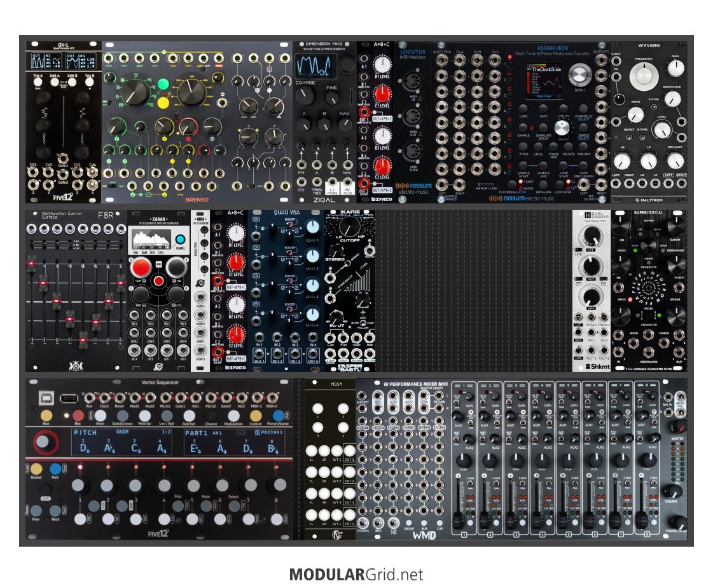Select the Gate/Groove button on Vector Sequencer
The height and width of the screenshot is (588, 713).
(x=122, y=415)
